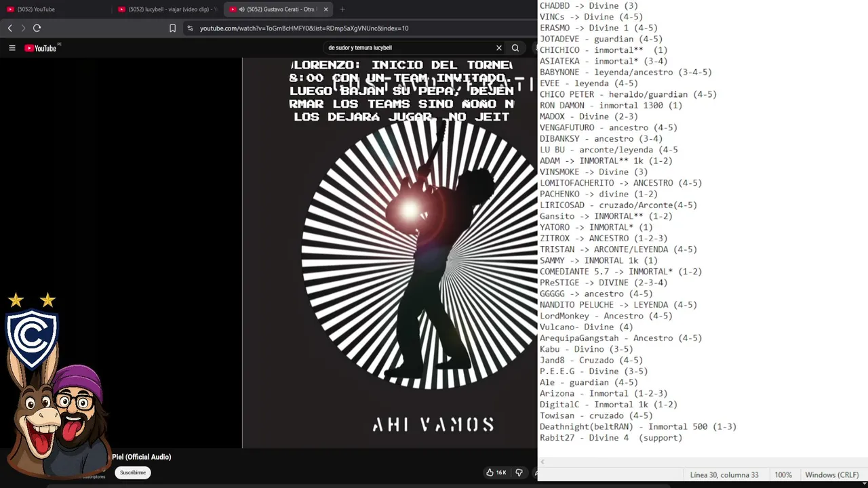Viewport: 868px width, 488px height.
Task: Open a new browser tab with plus
Action: [x=342, y=9]
